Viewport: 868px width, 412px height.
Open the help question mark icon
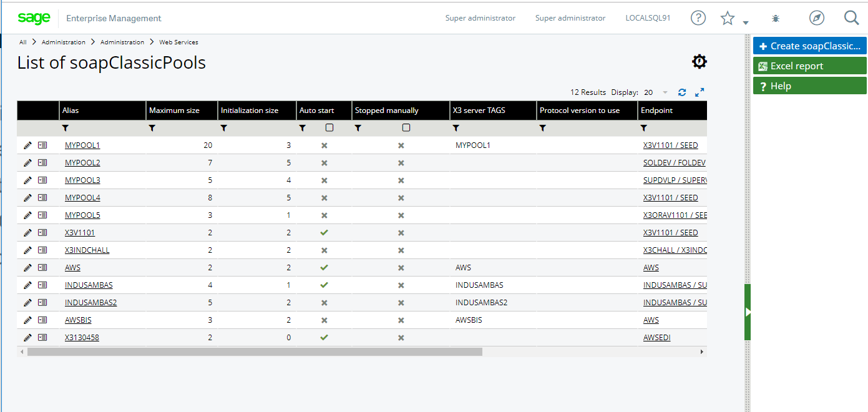click(x=698, y=18)
